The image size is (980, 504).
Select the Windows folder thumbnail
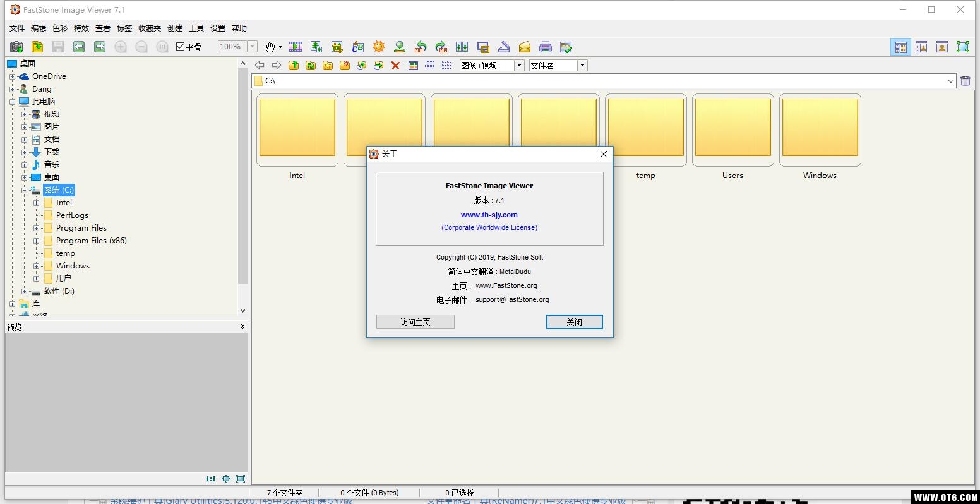coord(820,130)
